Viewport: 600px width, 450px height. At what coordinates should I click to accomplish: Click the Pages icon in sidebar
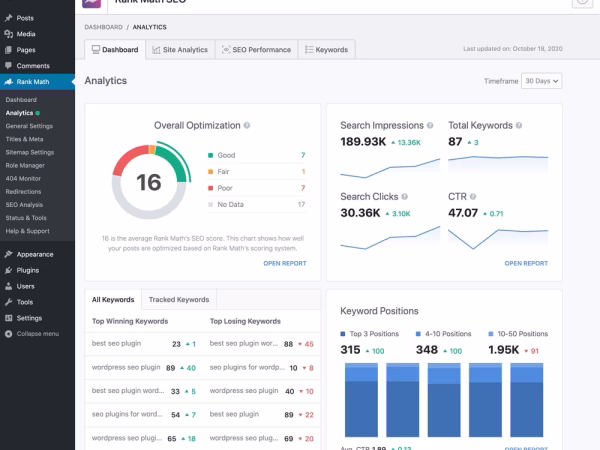coord(8,50)
